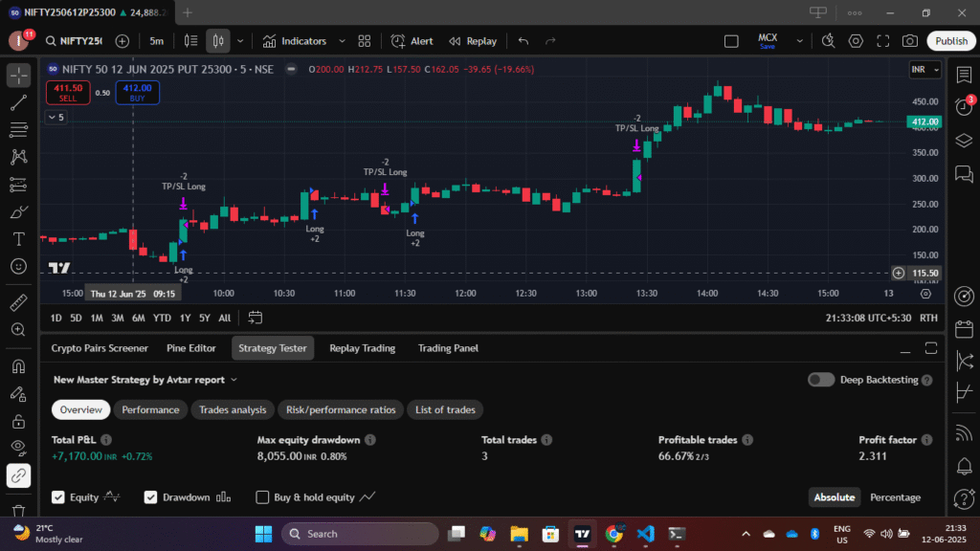Image resolution: width=980 pixels, height=551 pixels.
Task: Publish the trading idea
Action: (951, 41)
